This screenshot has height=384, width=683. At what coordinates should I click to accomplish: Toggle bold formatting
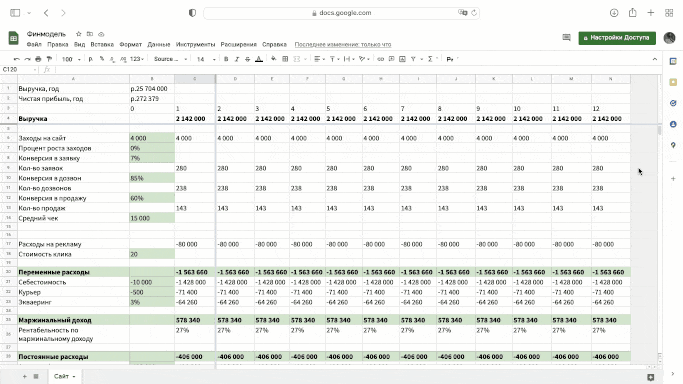(226, 59)
